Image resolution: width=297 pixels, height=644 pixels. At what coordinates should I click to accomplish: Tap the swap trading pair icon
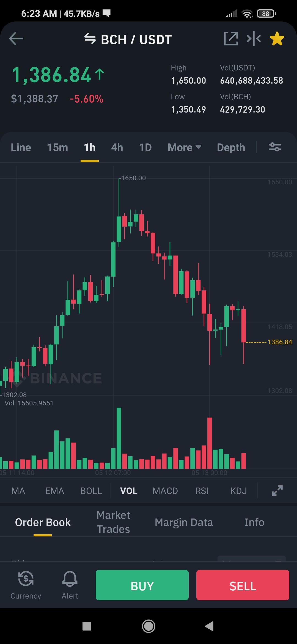(90, 39)
